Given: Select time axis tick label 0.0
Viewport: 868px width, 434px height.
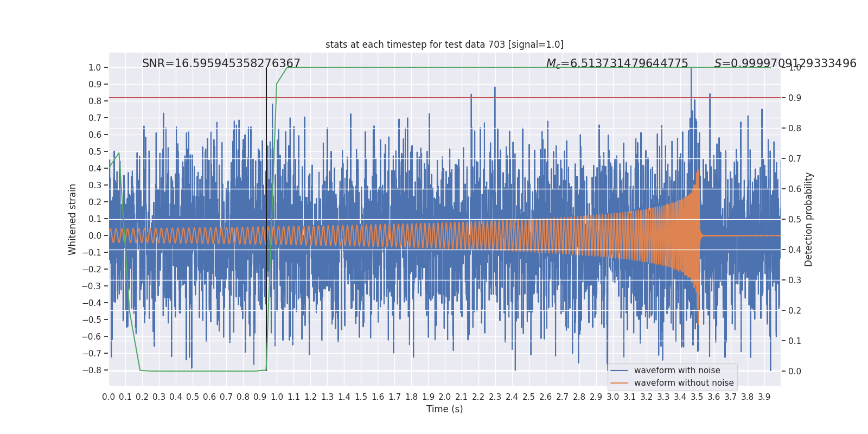Looking at the screenshot, I should [x=108, y=397].
